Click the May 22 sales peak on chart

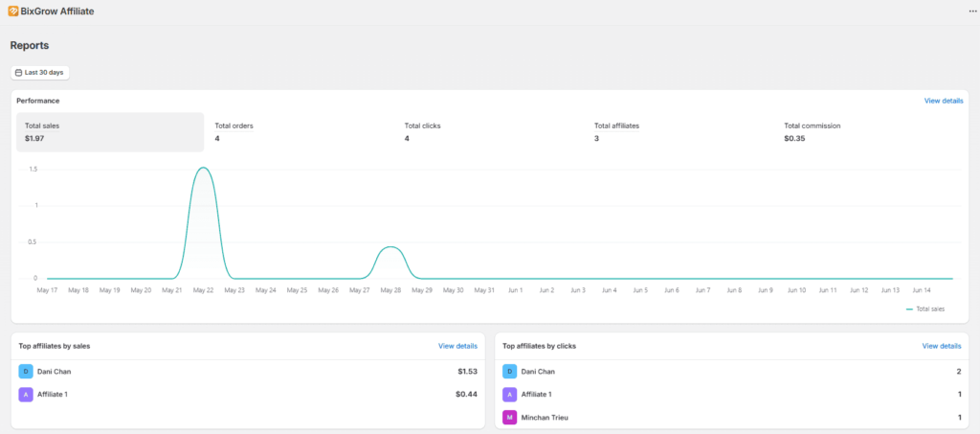point(203,168)
